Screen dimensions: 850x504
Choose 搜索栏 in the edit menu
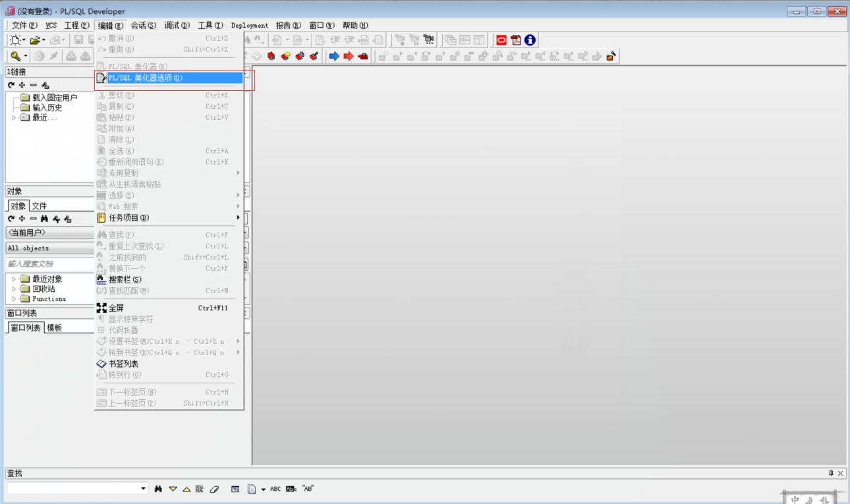(169, 280)
